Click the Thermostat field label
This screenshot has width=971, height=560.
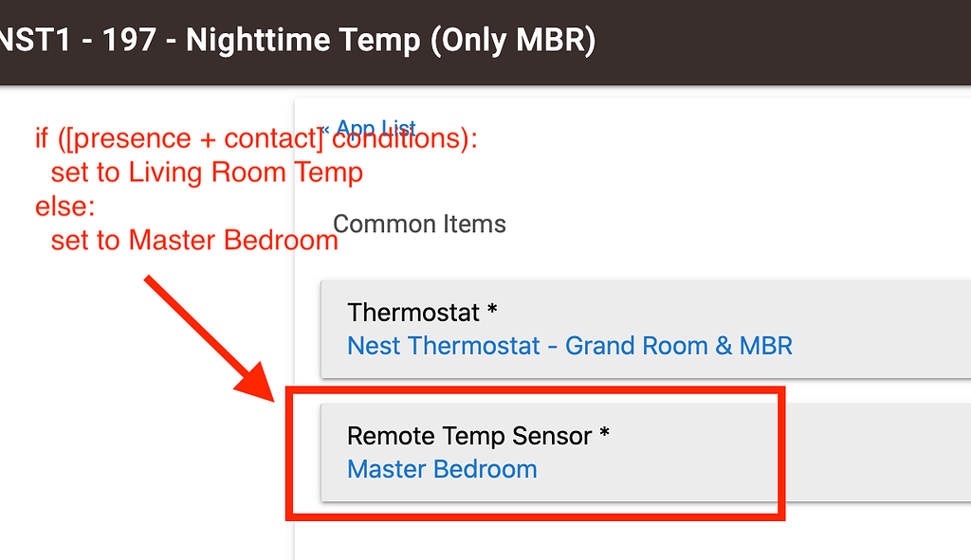(x=413, y=312)
